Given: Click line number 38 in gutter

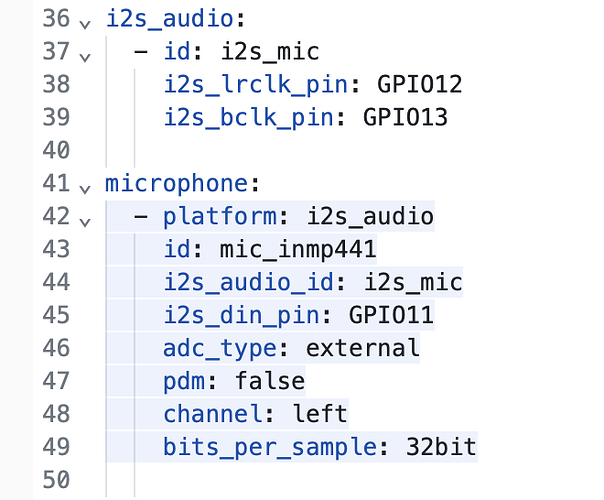Looking at the screenshot, I should click(x=56, y=84).
